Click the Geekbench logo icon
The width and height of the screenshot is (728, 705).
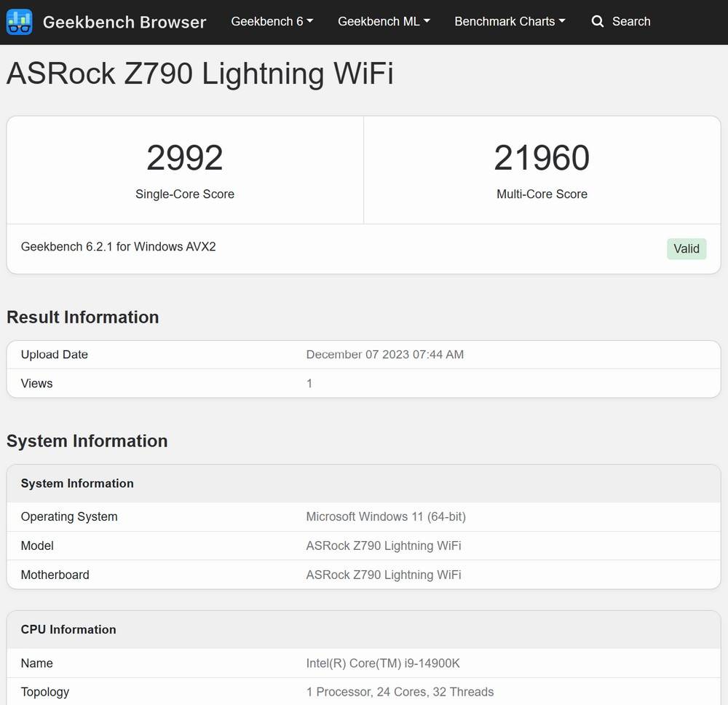19,22
